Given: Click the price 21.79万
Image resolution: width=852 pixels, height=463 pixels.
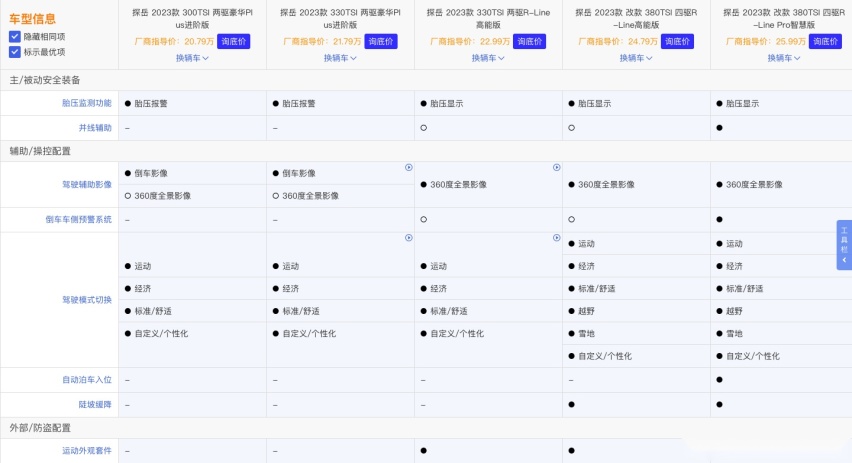Looking at the screenshot, I should pyautogui.click(x=347, y=41).
